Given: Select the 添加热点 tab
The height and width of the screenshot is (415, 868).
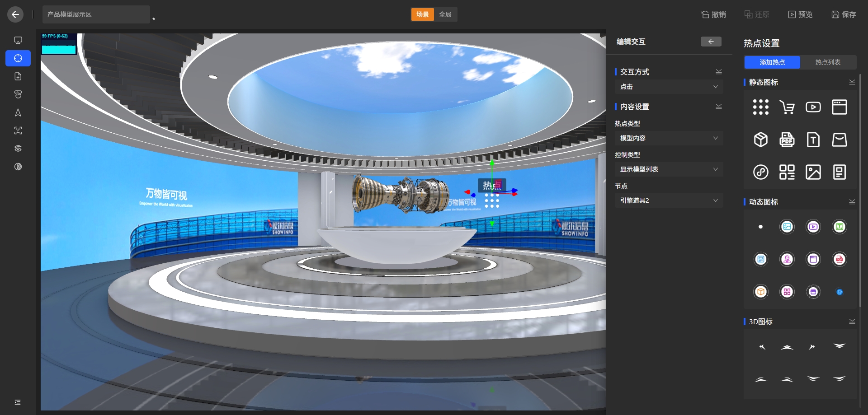Looking at the screenshot, I should (772, 62).
